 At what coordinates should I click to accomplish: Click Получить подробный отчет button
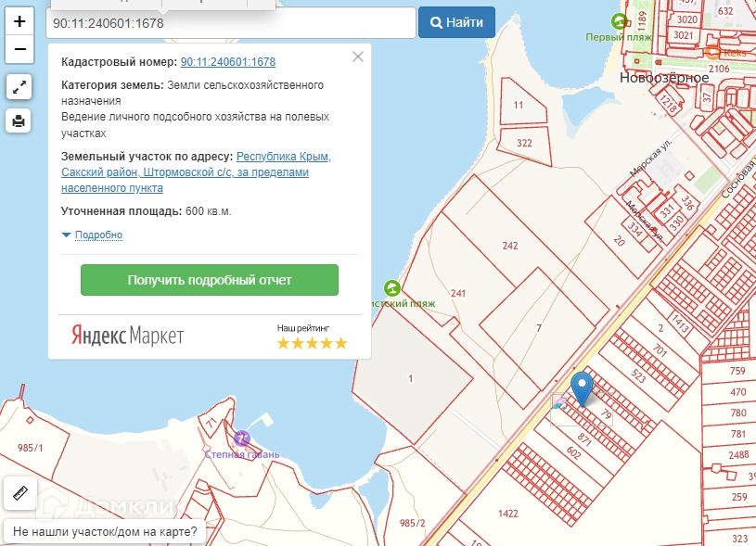[210, 280]
